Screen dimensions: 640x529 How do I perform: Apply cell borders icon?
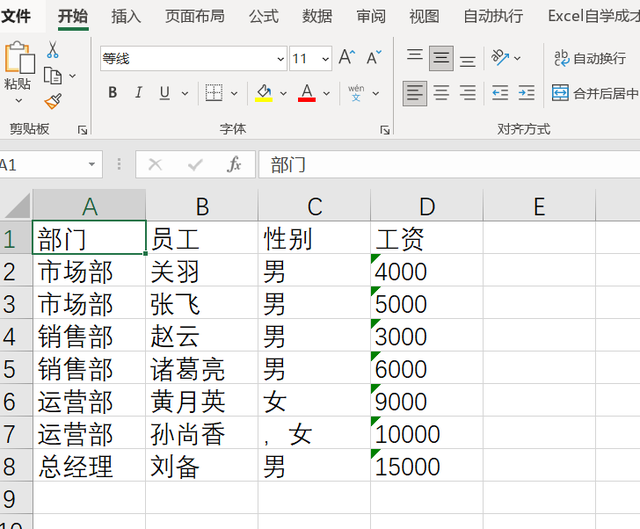coord(214,93)
